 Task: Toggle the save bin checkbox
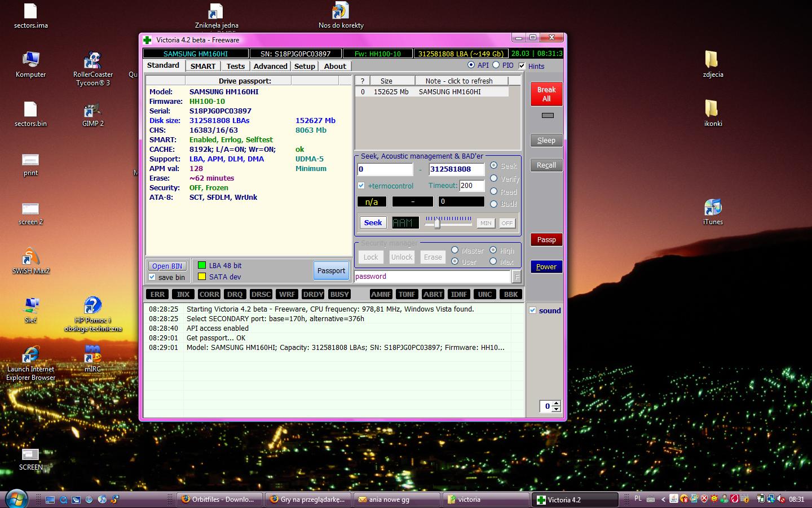152,277
